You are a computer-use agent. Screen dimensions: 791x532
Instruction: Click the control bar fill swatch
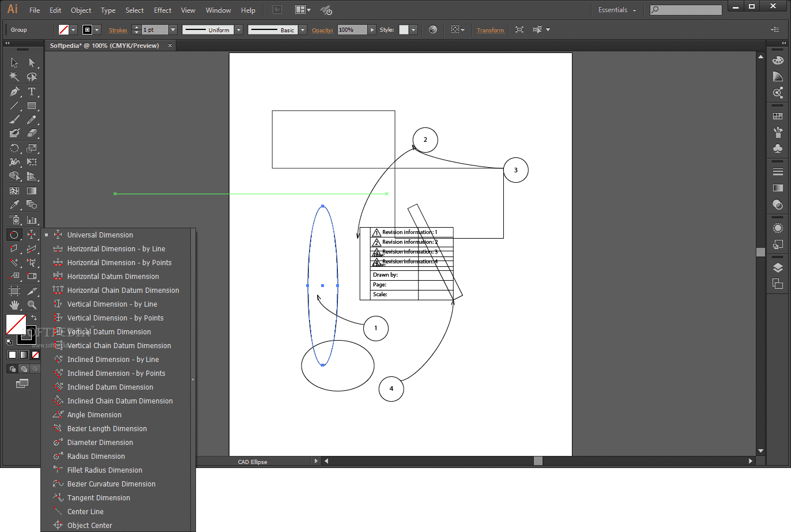[x=64, y=30]
